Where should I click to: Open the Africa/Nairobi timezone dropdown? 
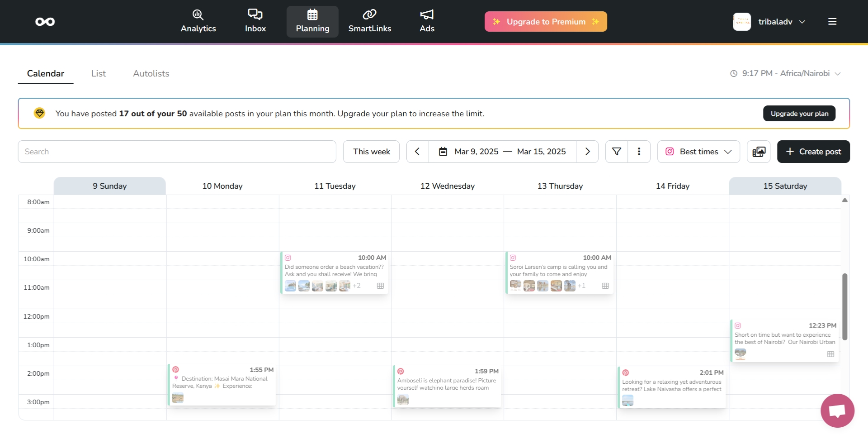786,73
